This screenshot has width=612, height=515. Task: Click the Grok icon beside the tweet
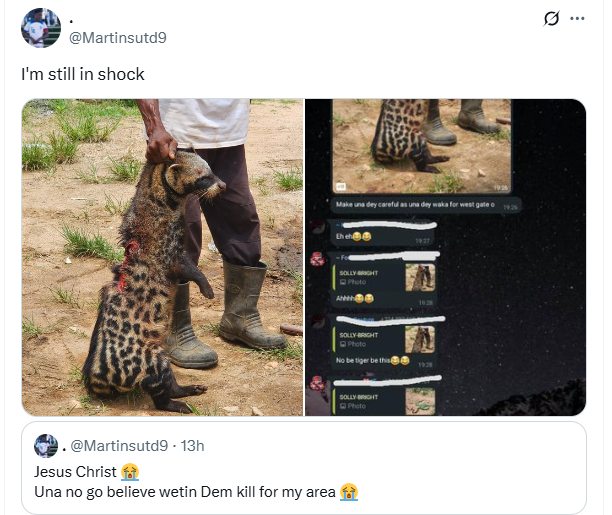(551, 18)
